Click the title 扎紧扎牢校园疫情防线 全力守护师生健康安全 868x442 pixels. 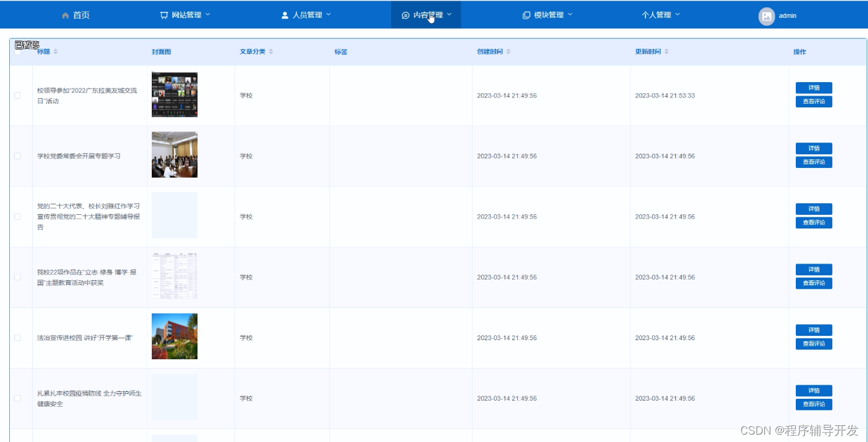point(89,398)
